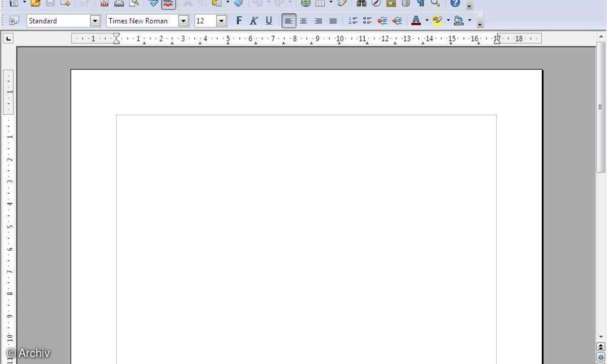Expand background color palette arrow
Screen dimensions: 607x364
[469, 21]
